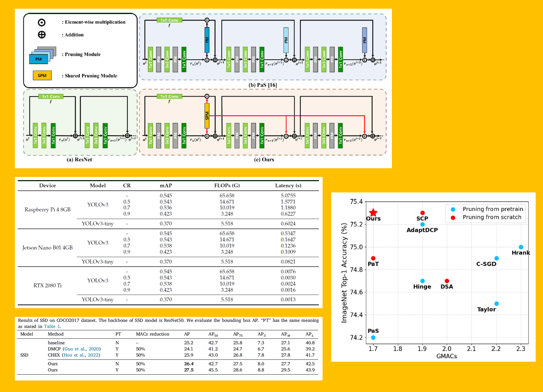Screen dimensions: 543x392
Task: Click the PaS data point on chart
Action: click(373, 337)
